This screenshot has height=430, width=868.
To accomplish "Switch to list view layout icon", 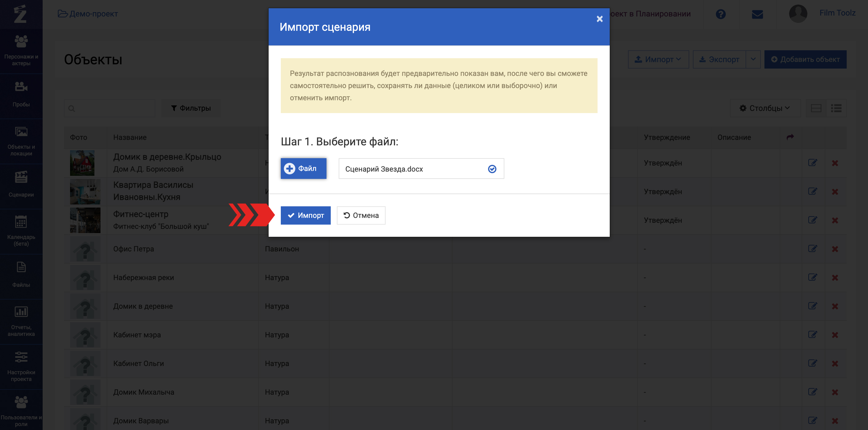I will click(x=836, y=108).
